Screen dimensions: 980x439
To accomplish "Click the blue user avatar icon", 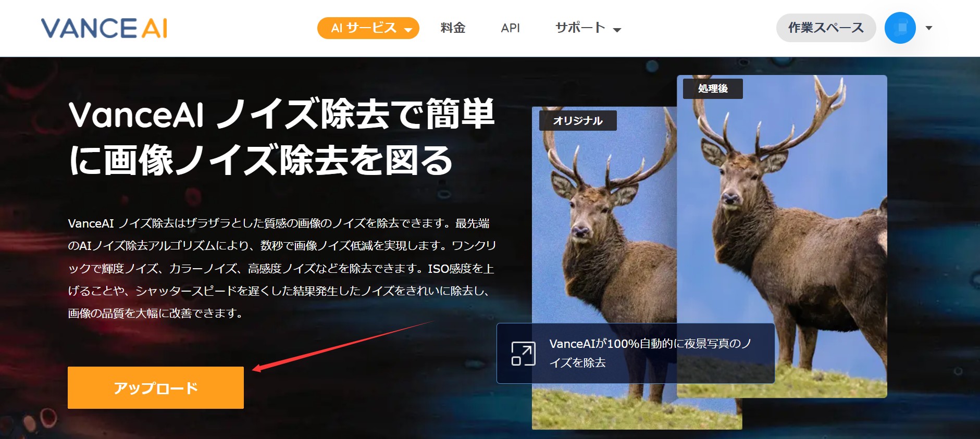I will pos(900,28).
